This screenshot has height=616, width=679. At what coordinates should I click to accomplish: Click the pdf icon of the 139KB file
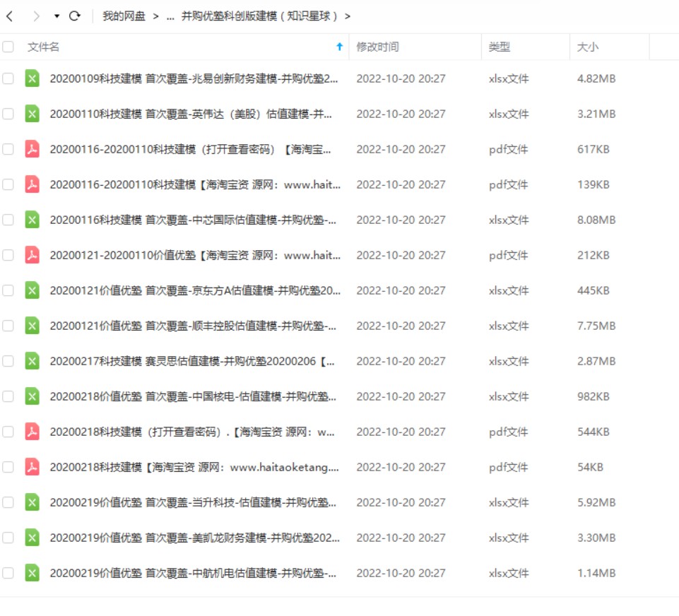32,184
